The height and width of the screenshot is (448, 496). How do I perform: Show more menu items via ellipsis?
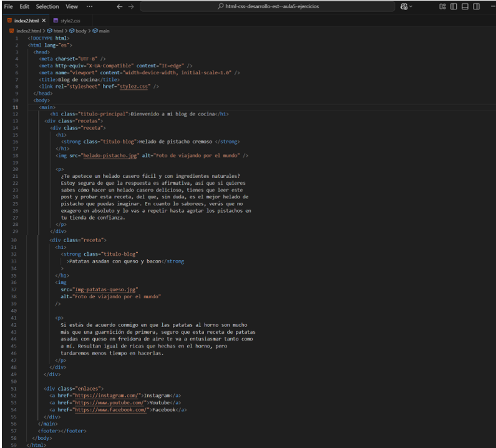pos(89,6)
